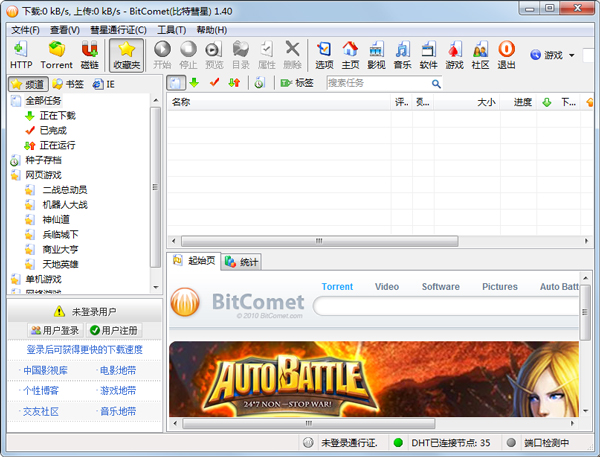This screenshot has height=457, width=600.
Task: Open the 选项 options icon
Action: (324, 55)
